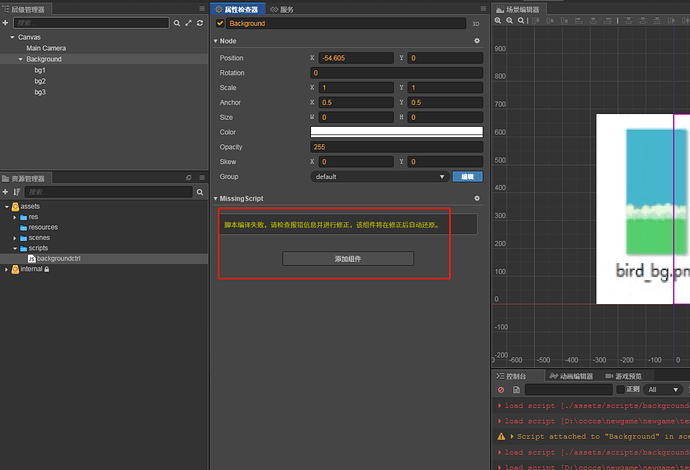Zoom out the scene editor
The width and height of the screenshot is (690, 470).
tap(509, 20)
